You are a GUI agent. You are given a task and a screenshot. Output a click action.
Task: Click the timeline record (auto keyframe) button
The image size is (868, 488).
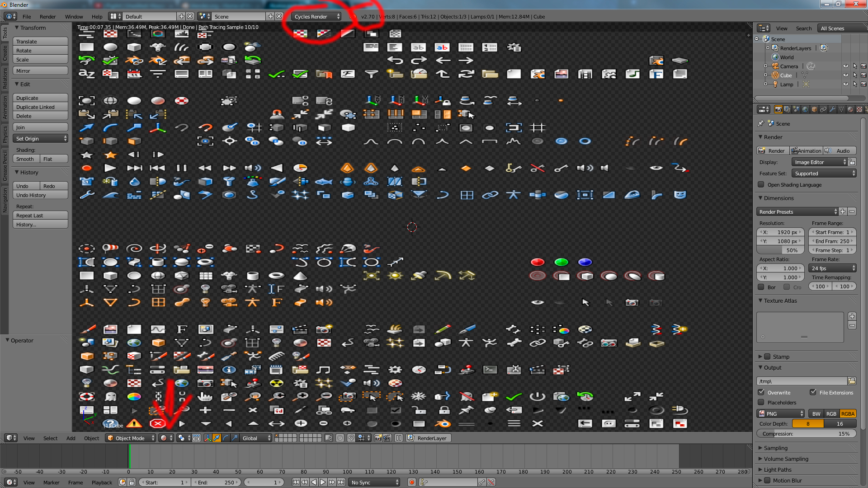tap(411, 482)
